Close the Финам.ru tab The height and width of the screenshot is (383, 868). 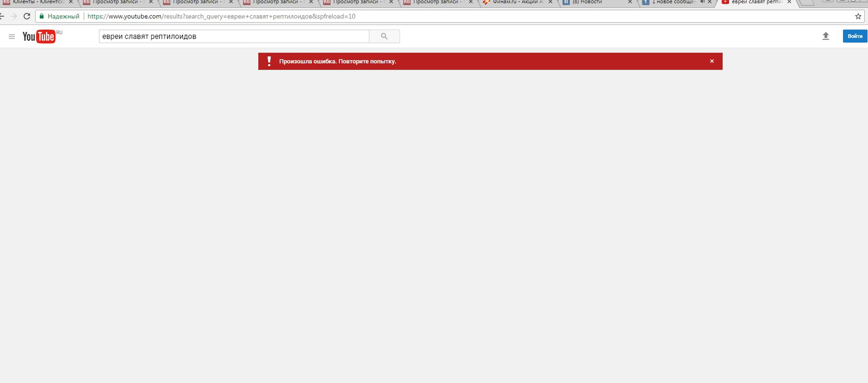click(550, 2)
